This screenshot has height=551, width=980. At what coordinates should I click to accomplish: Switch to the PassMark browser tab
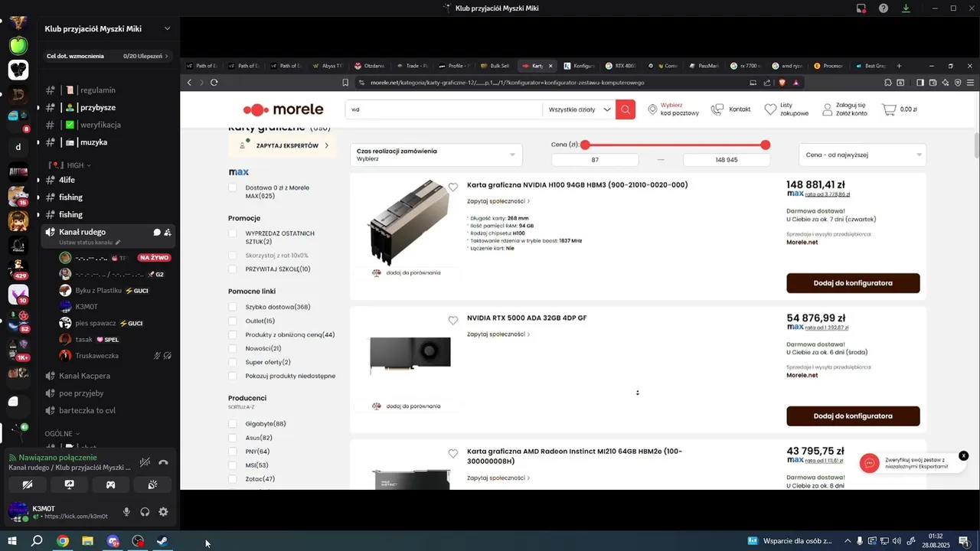tap(705, 66)
